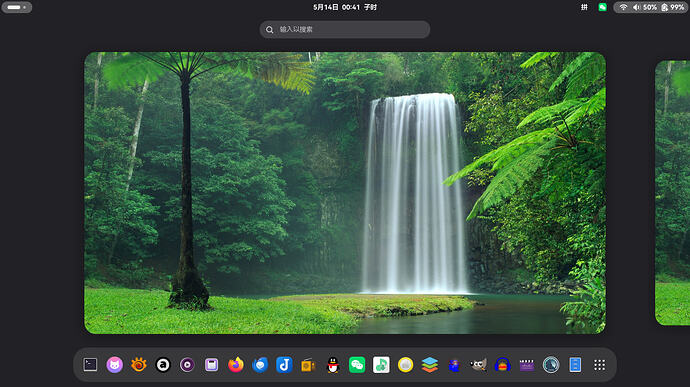Launch the purple clapperboard video editor

point(527,365)
